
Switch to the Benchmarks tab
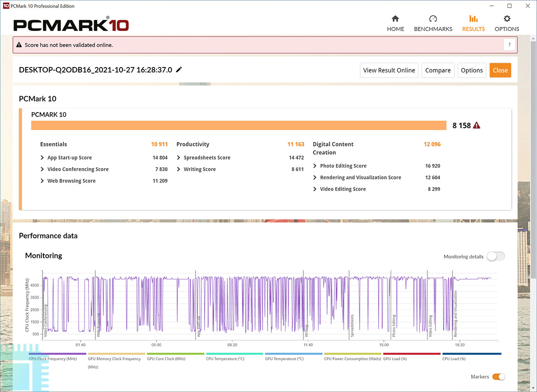[433, 24]
